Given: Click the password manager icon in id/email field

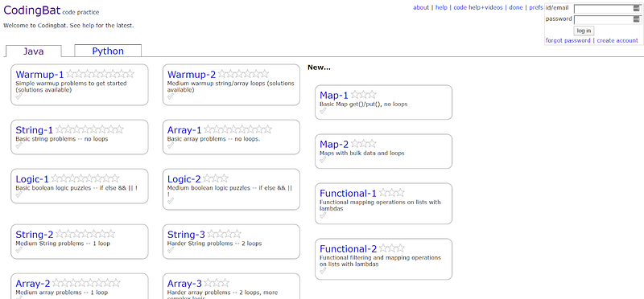Looking at the screenshot, I should pyautogui.click(x=637, y=8).
